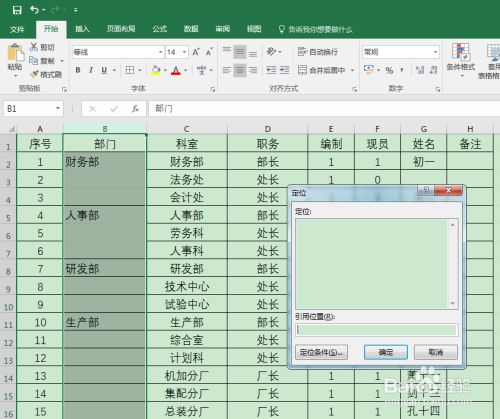Apply the red font color A
This screenshot has height=419, width=500.
coord(176,70)
